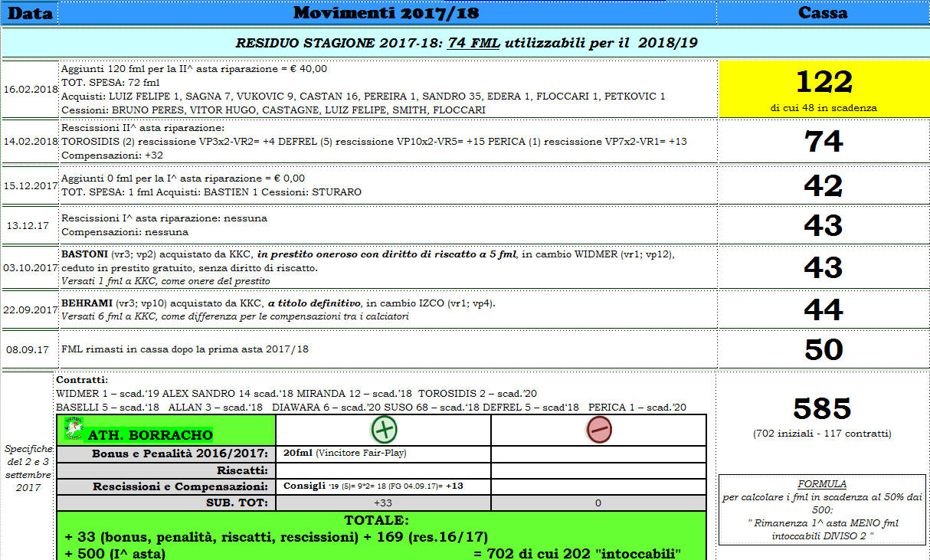Click the "TOROSIDIS (2) rescissione" line
The image size is (930, 560).
(x=375, y=142)
